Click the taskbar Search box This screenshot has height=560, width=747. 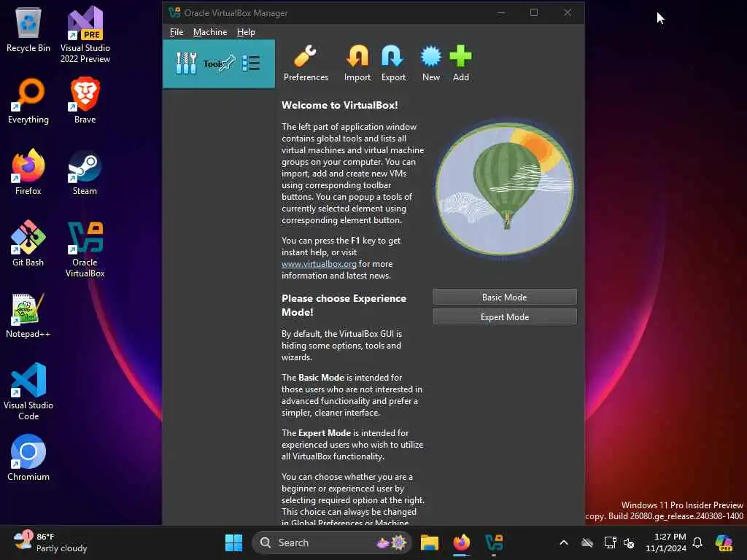(332, 542)
